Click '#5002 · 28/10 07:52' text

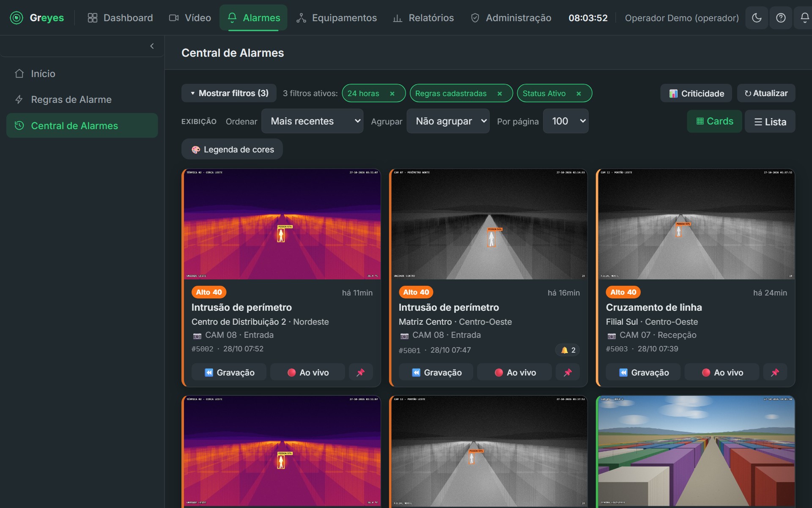(228, 349)
